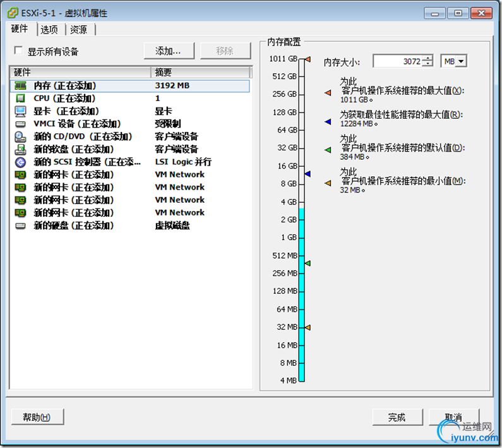Click the 移除 button

(225, 51)
